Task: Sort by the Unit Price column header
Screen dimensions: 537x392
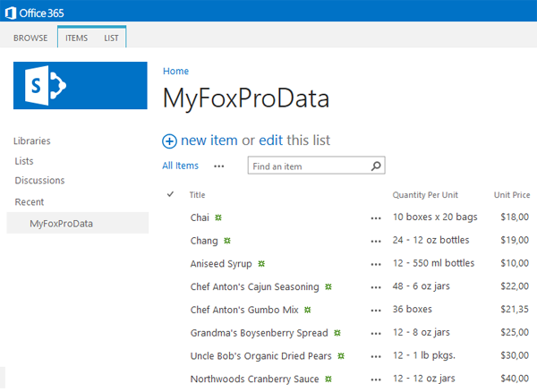Action: [x=511, y=194]
